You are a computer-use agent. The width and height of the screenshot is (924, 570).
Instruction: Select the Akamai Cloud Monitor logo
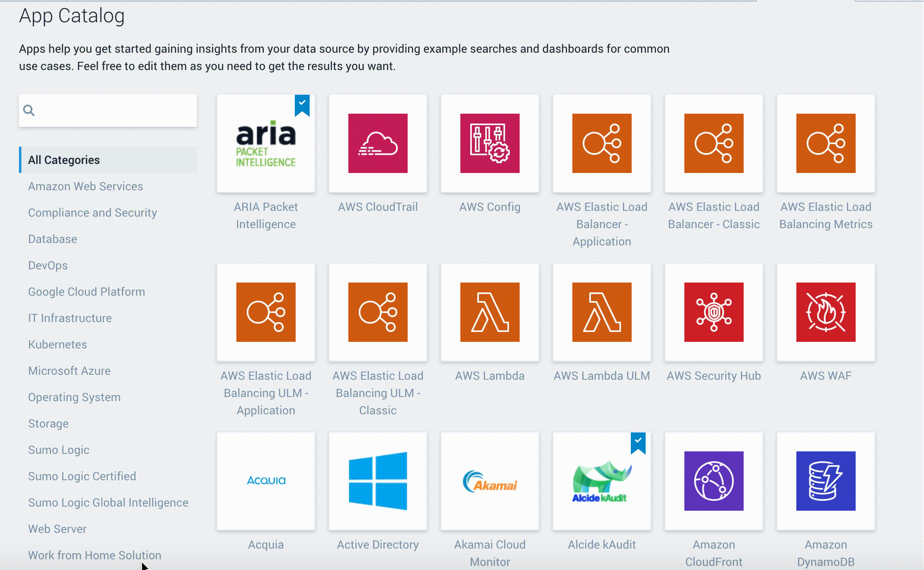coord(490,481)
